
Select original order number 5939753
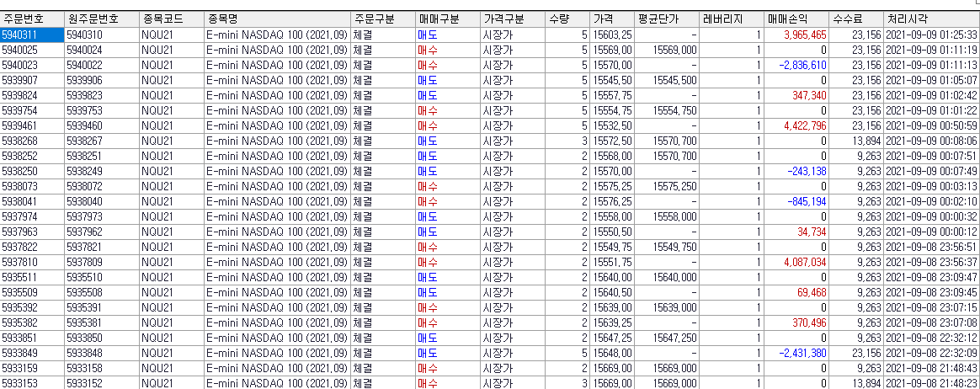pyautogui.click(x=102, y=110)
